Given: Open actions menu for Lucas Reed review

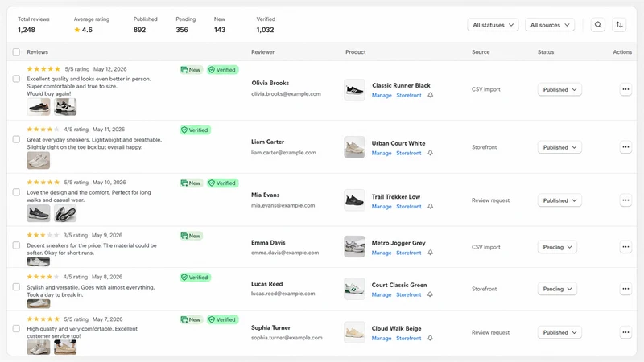Looking at the screenshot, I should (x=625, y=289).
